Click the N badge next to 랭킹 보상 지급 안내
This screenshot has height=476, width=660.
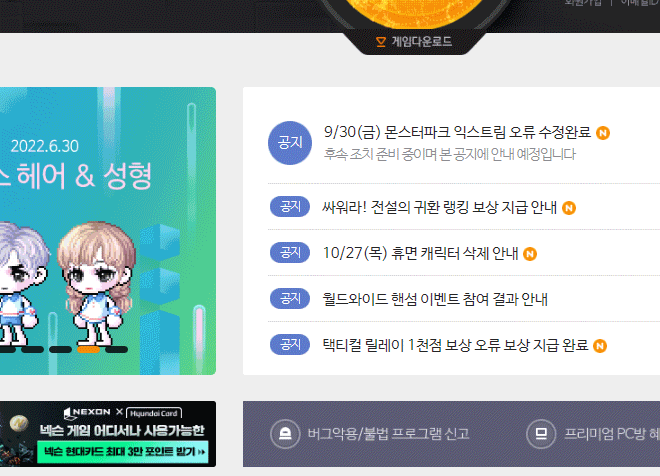(x=569, y=208)
